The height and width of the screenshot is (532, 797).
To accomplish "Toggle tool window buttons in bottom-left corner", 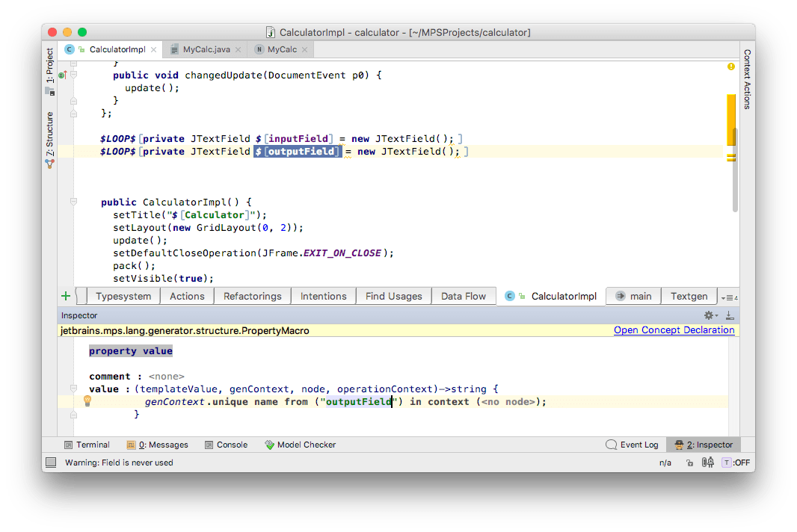I will point(51,463).
